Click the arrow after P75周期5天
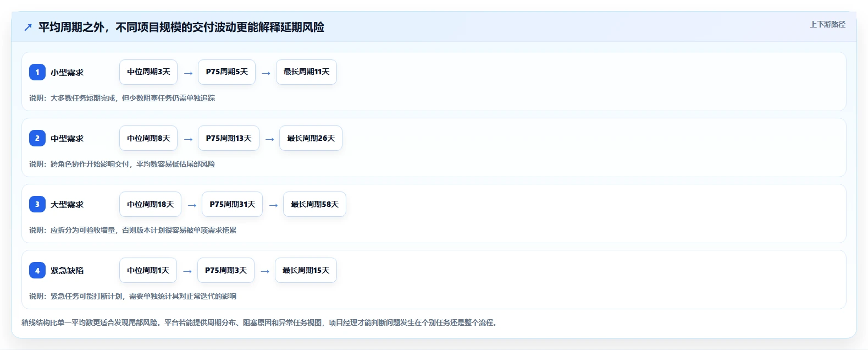Image resolution: width=868 pixels, height=350 pixels. (x=266, y=73)
